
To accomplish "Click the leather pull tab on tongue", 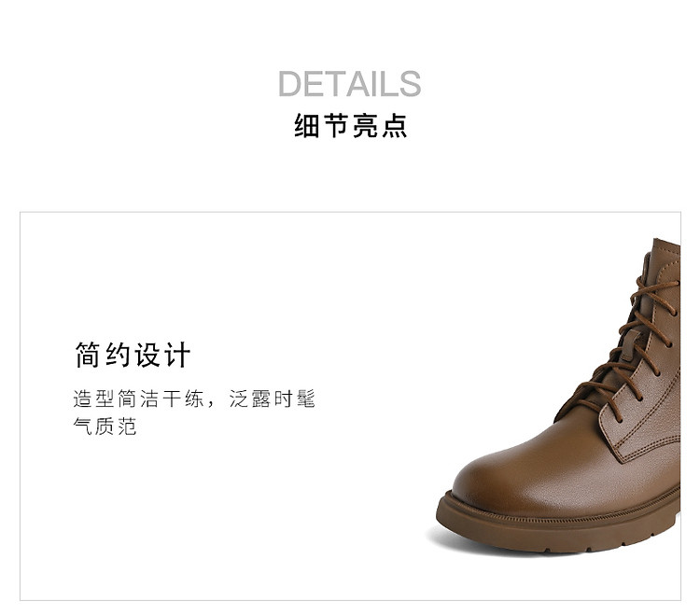I will [x=632, y=344].
